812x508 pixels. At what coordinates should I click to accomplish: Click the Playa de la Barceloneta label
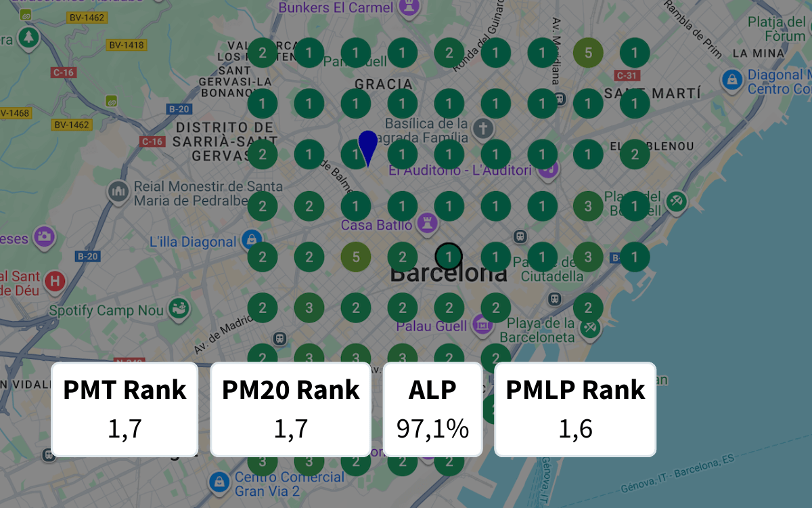coord(538,330)
